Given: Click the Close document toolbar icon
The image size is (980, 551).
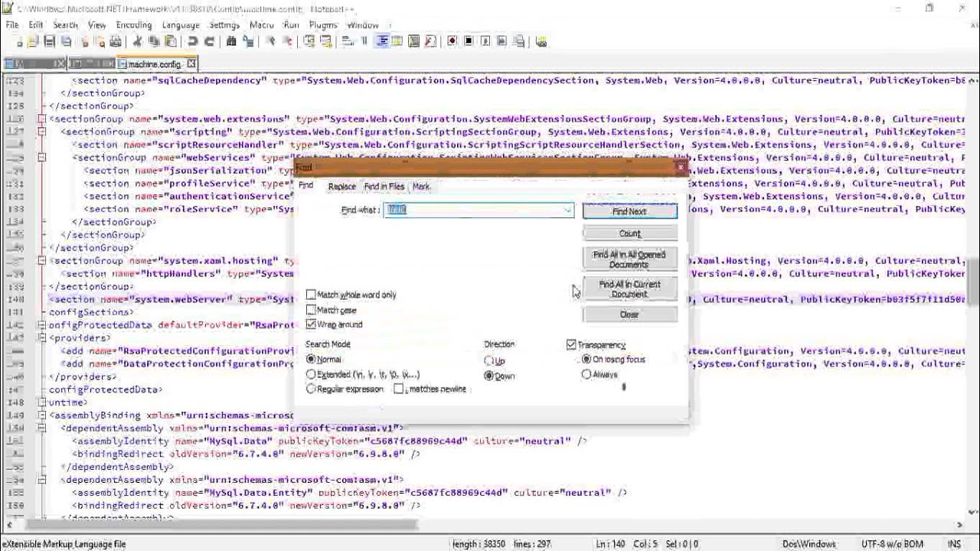Looking at the screenshot, I should pyautogui.click(x=85, y=42).
